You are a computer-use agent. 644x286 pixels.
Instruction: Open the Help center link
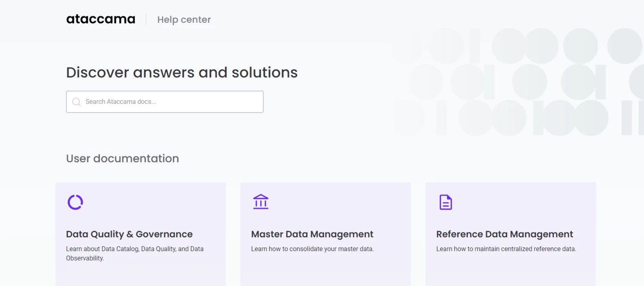(184, 20)
